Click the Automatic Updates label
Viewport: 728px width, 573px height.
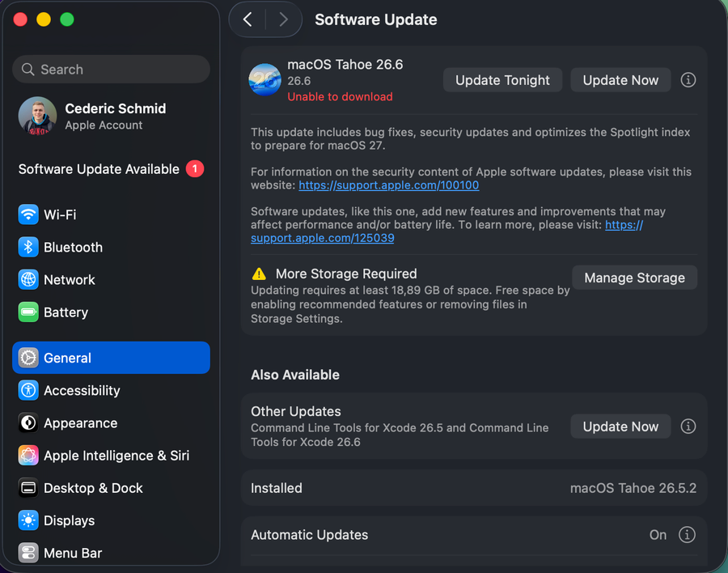[309, 535]
